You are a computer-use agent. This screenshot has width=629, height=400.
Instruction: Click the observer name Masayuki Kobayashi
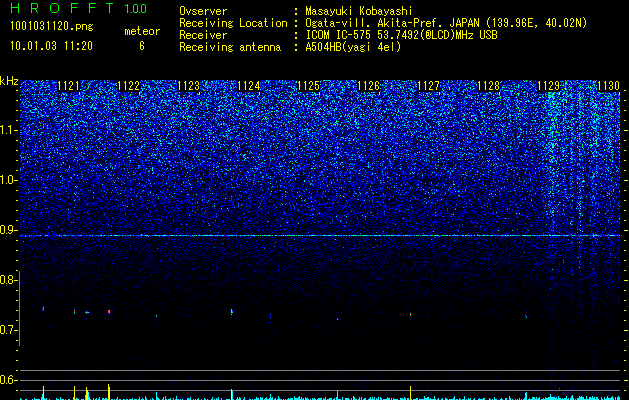pyautogui.click(x=359, y=11)
